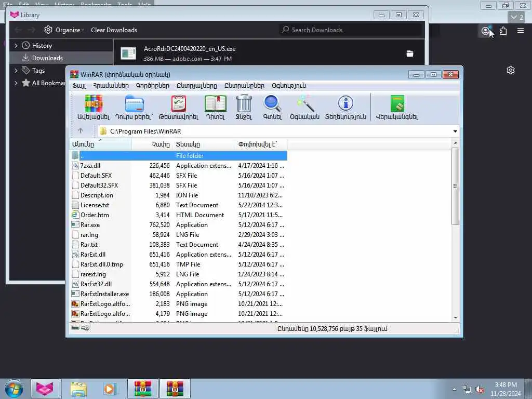Open the WinRAR address path dropdown arrow
Screen dimensions: 532x399
(455, 131)
